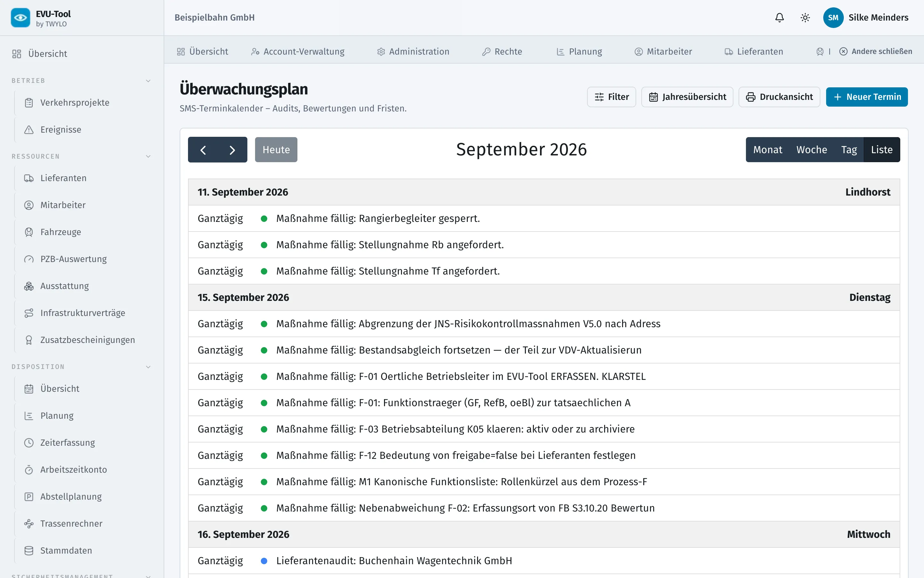The height and width of the screenshot is (578, 924).
Task: Switch calendar to Monat view
Action: tap(767, 150)
